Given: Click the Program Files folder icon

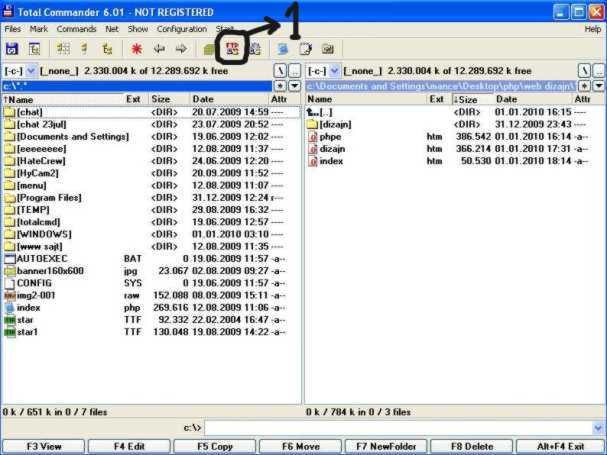Looking at the screenshot, I should tap(10, 198).
